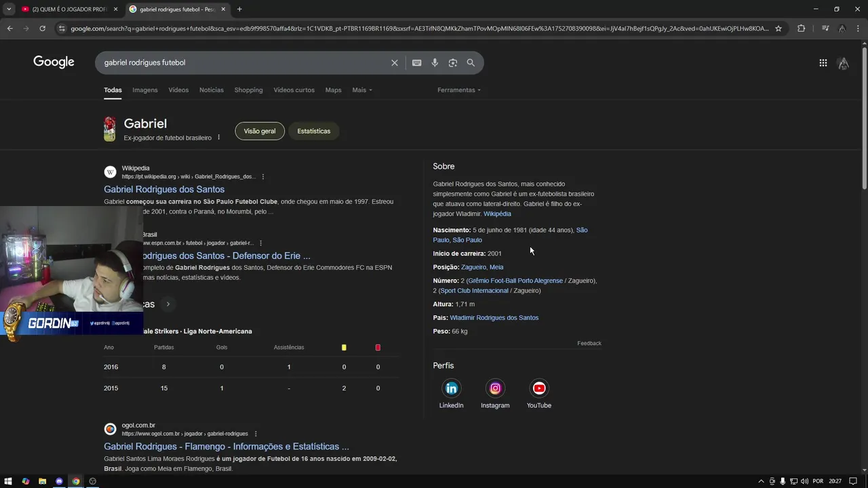Close the gabriel rodrigues futebol tab
The image size is (868, 488).
point(223,9)
